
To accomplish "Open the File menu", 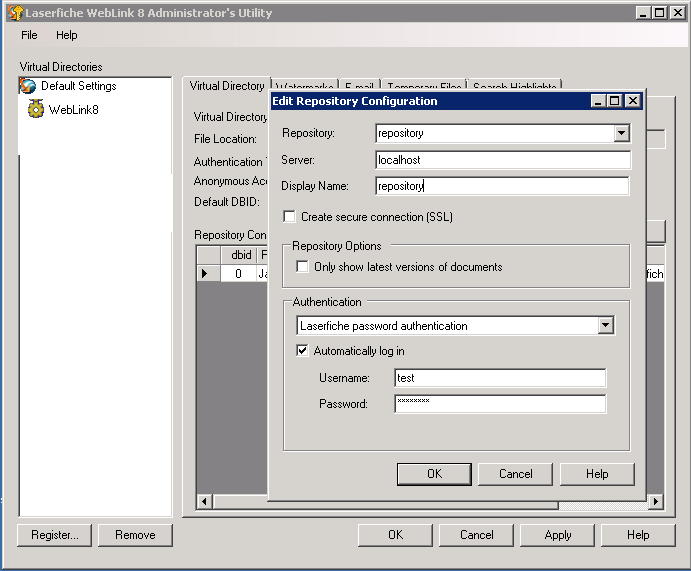I will point(29,35).
